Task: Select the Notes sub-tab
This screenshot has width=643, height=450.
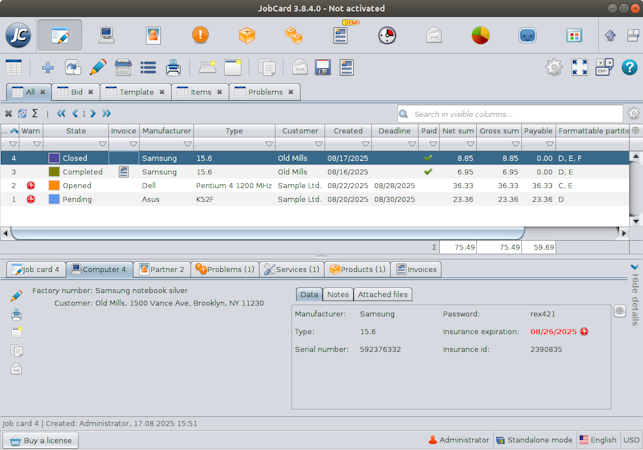Action: (x=338, y=294)
